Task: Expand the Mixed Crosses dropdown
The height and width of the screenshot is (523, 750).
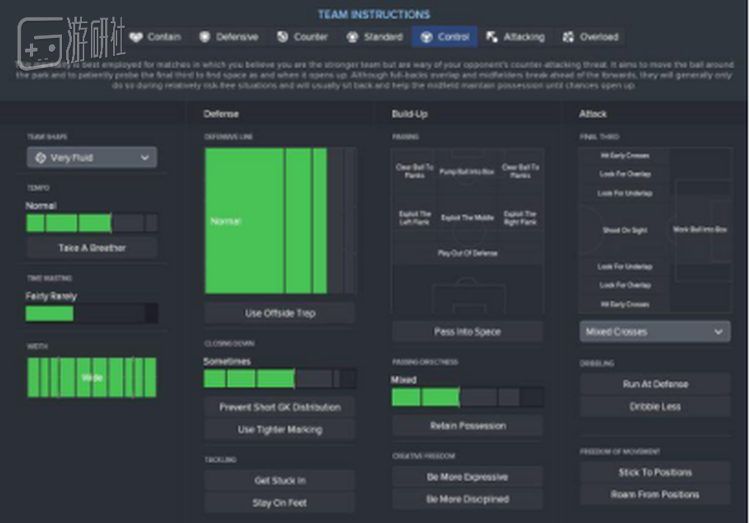Action: click(x=654, y=331)
